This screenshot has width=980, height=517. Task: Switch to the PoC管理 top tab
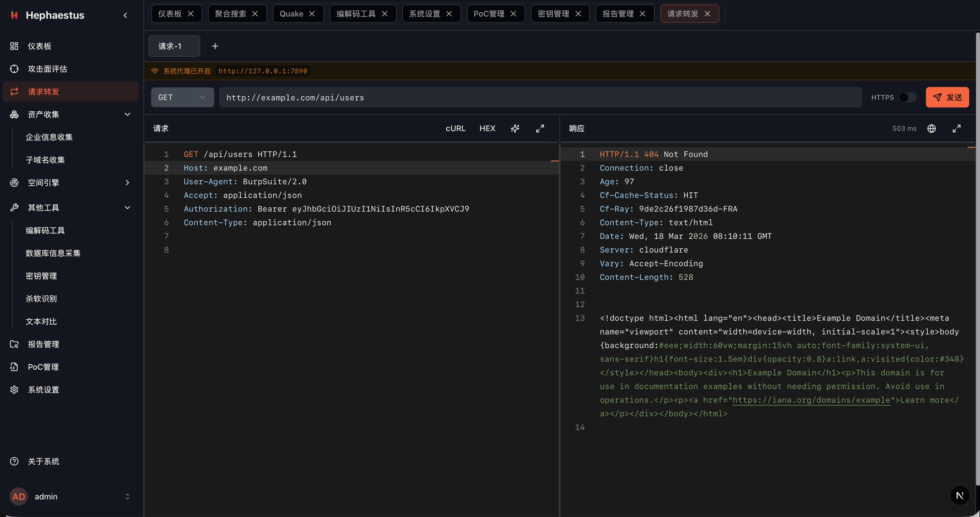coord(489,14)
